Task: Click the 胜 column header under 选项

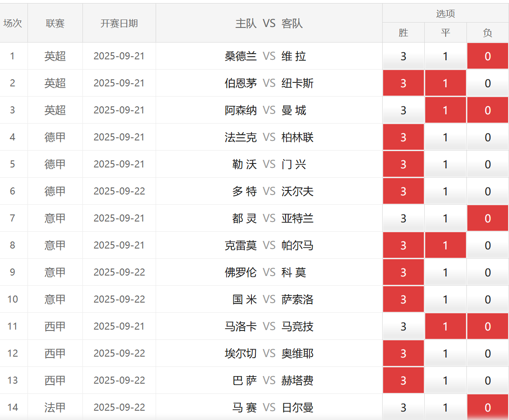Action: pos(403,33)
